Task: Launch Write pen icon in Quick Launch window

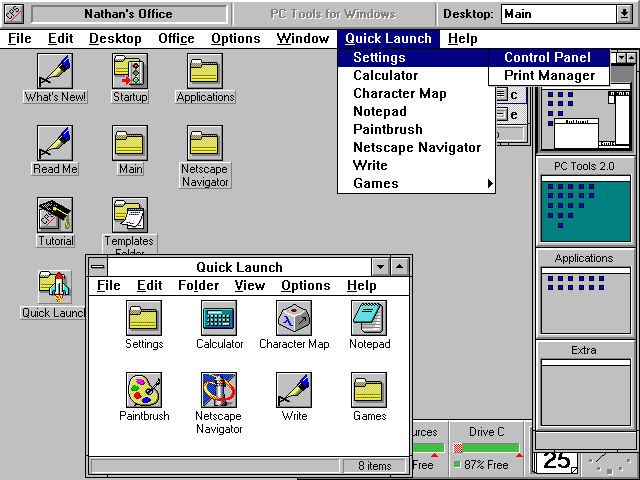Action: click(x=294, y=390)
